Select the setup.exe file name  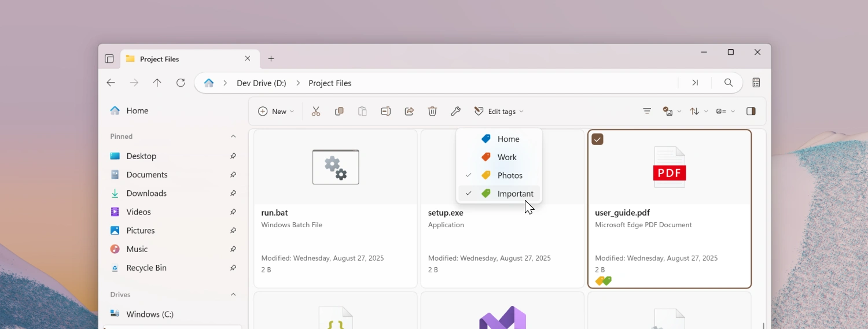[x=446, y=213]
